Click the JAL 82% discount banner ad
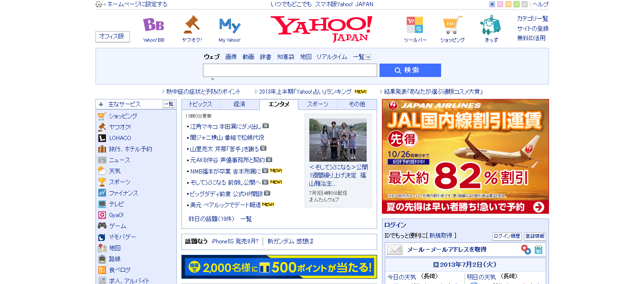This screenshot has height=284, width=644. (465, 156)
